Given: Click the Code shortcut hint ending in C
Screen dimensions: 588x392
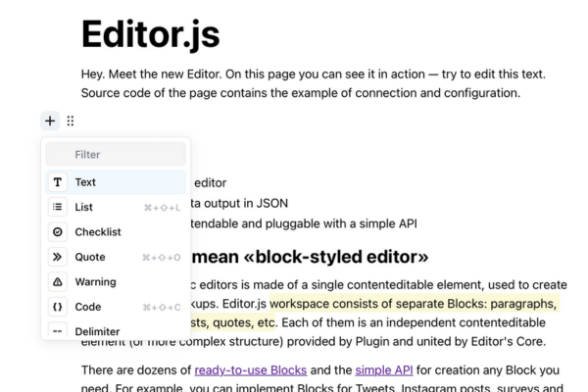Looking at the screenshot, I should point(162,307).
